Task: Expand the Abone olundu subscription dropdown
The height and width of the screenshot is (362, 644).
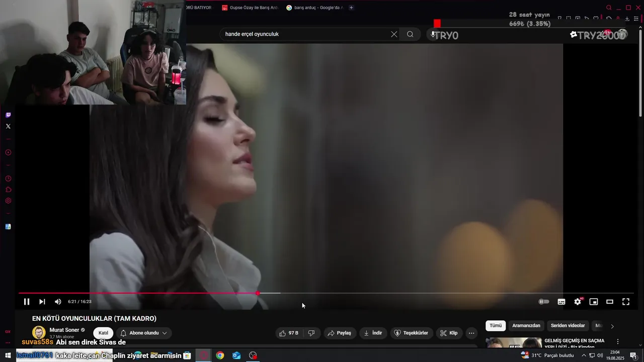Action: click(144, 333)
